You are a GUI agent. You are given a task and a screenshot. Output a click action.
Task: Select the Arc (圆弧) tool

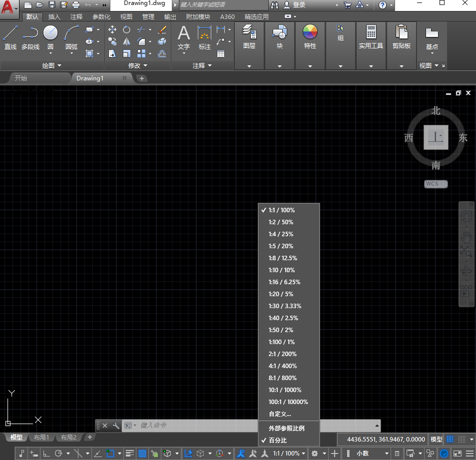(x=71, y=37)
